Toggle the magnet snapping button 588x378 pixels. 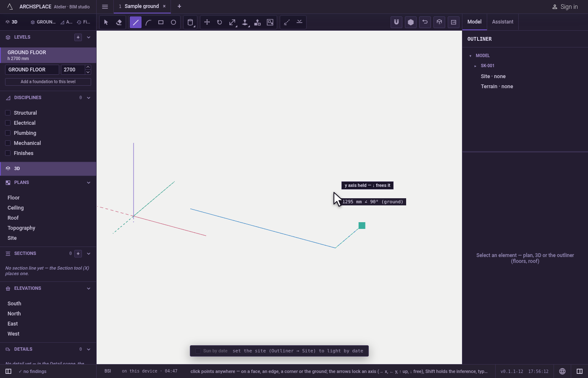(x=396, y=22)
